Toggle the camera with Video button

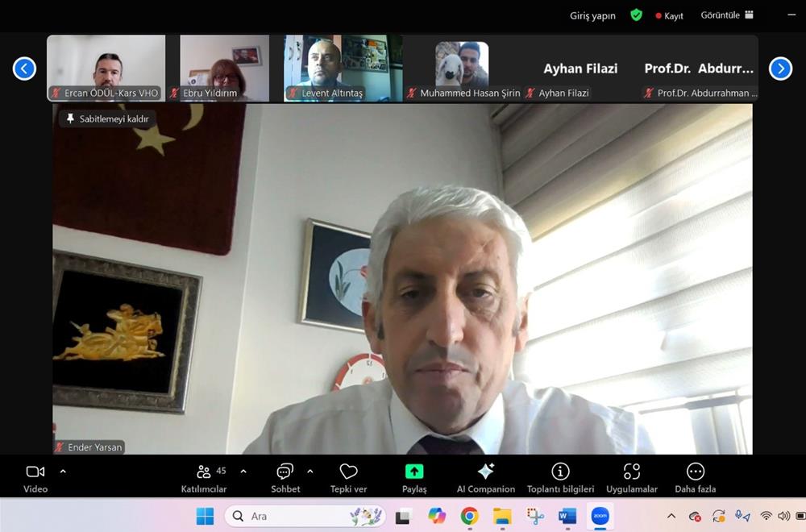[x=35, y=476]
